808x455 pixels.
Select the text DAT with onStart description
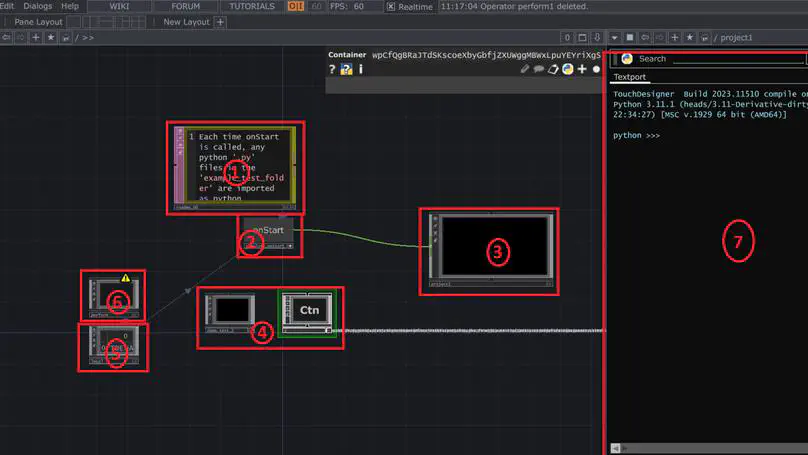tap(235, 167)
